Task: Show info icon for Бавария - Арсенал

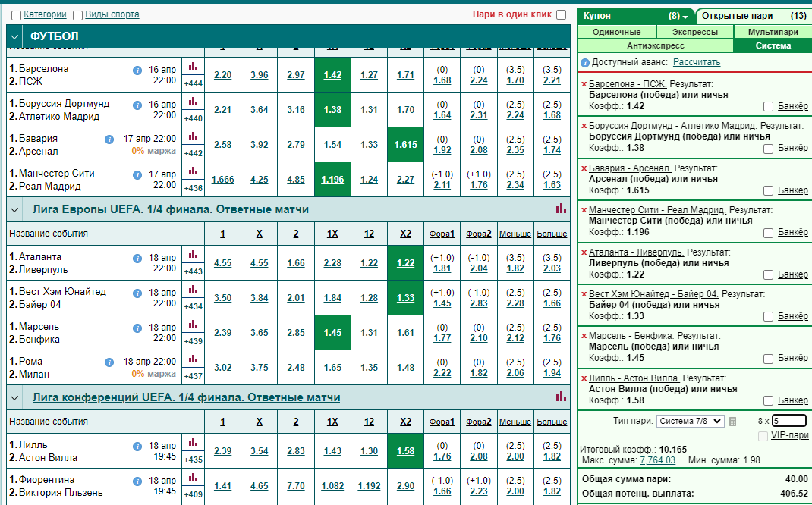Action: 109,140
